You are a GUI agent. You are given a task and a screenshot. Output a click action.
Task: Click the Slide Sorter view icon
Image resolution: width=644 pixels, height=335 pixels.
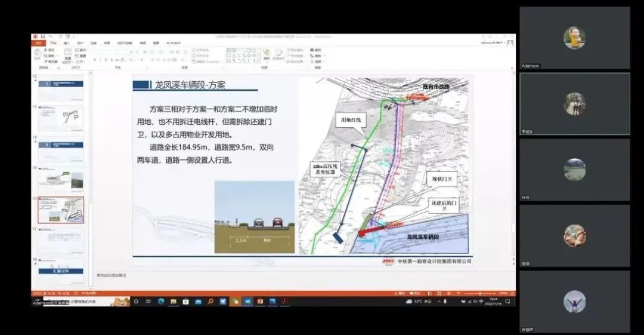click(x=439, y=293)
